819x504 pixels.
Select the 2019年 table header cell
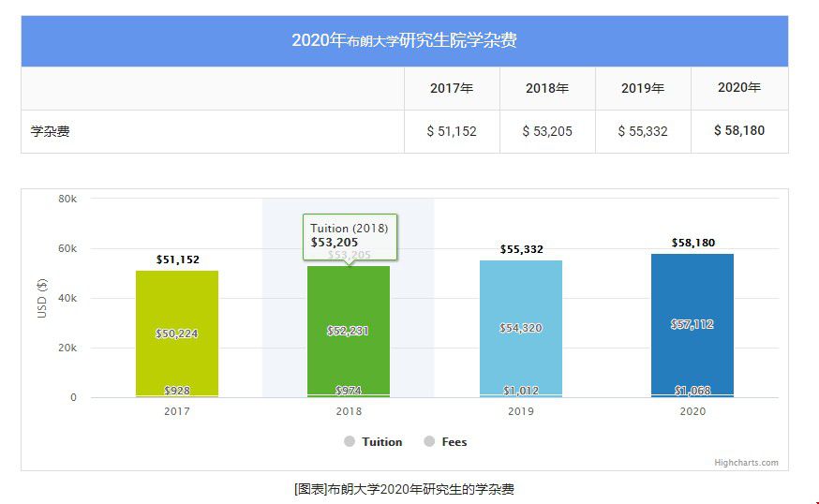(x=643, y=88)
